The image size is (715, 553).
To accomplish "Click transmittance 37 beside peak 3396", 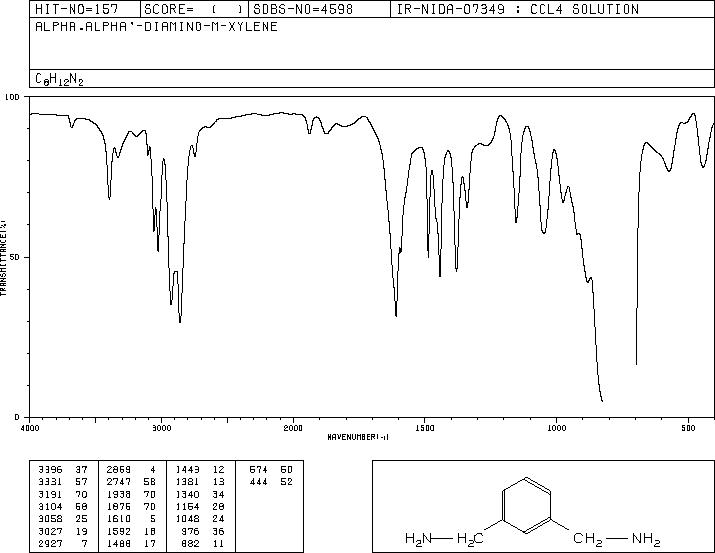I will (82, 470).
